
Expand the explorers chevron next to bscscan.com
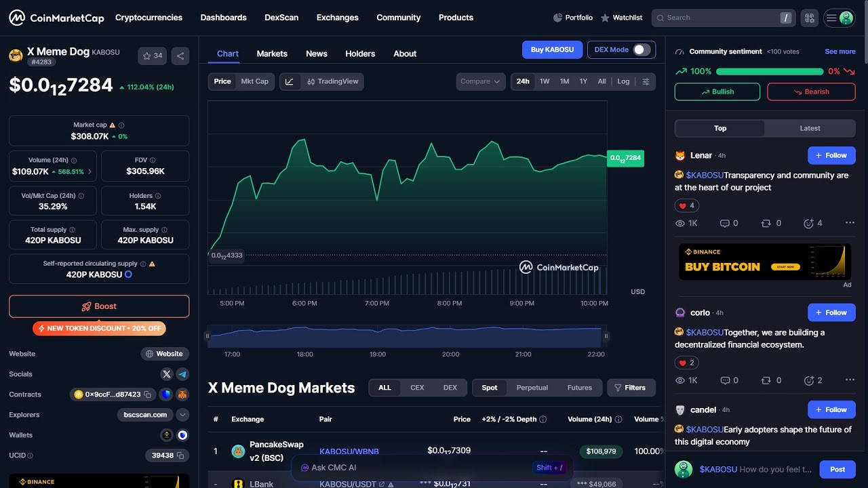tap(182, 415)
